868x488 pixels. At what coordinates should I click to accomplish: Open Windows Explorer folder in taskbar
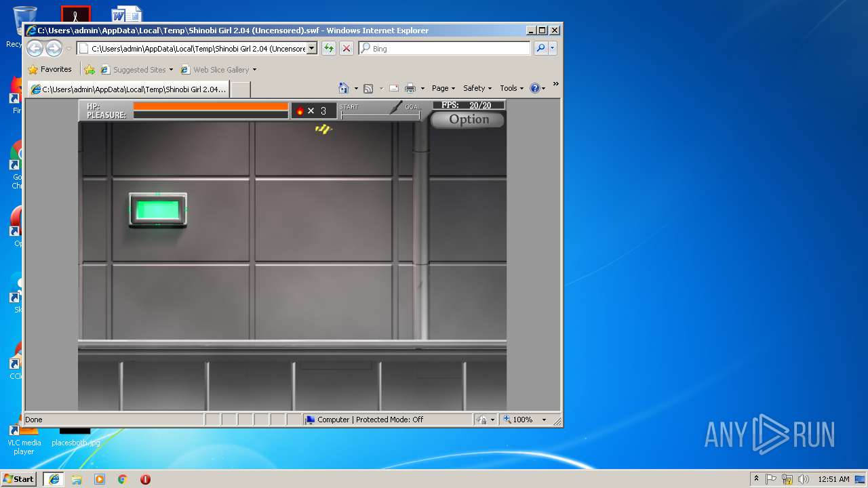[77, 479]
